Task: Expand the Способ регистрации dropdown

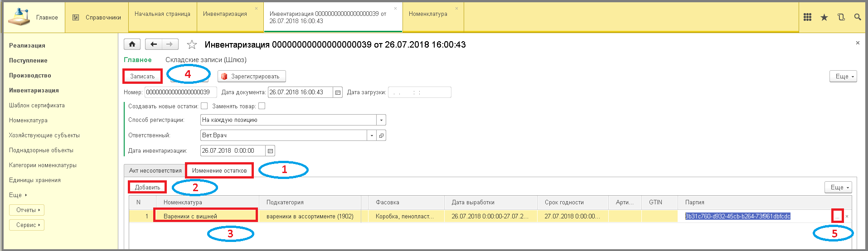Action: click(x=381, y=120)
